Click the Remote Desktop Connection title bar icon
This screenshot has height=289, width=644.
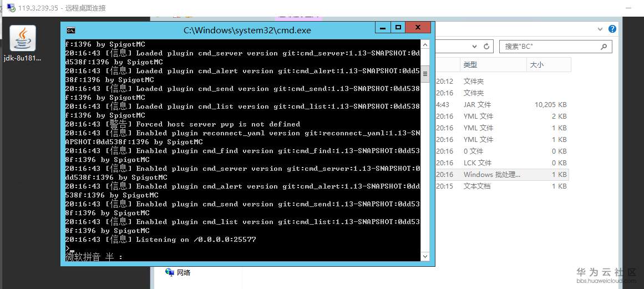click(12, 7)
